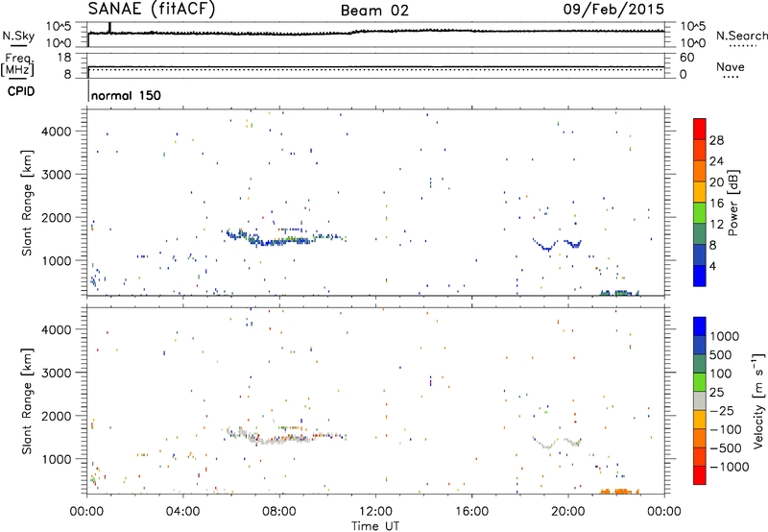Click the '28' label on Power color bar
This screenshot has height=532, width=768.
pos(716,140)
